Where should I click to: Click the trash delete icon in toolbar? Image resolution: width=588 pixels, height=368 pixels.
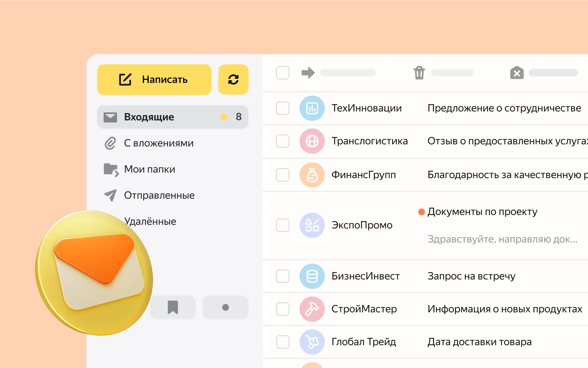(419, 73)
